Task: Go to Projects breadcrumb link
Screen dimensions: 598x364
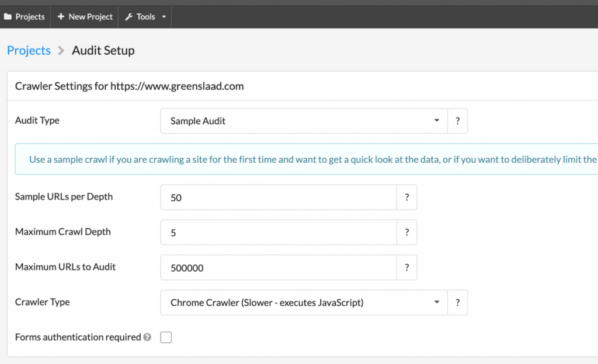Action: point(29,51)
